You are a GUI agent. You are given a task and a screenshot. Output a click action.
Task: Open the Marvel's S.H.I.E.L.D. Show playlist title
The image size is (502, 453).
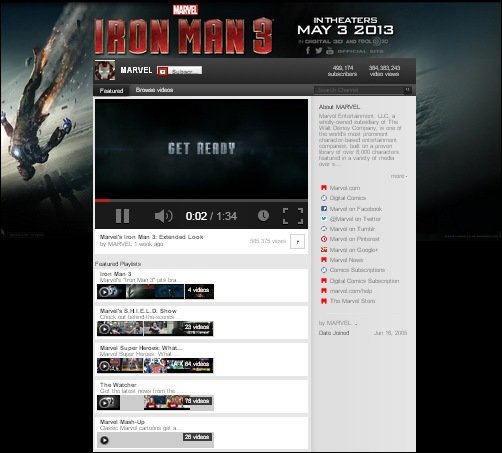(x=138, y=311)
